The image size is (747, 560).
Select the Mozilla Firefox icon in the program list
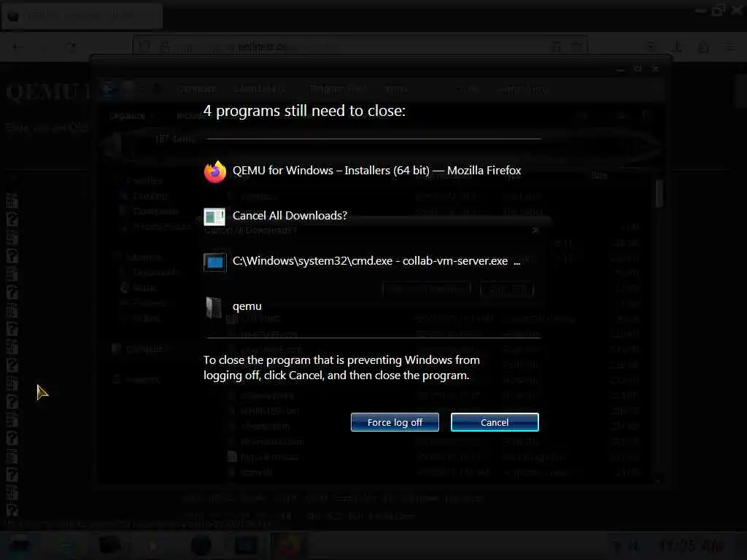coord(215,171)
